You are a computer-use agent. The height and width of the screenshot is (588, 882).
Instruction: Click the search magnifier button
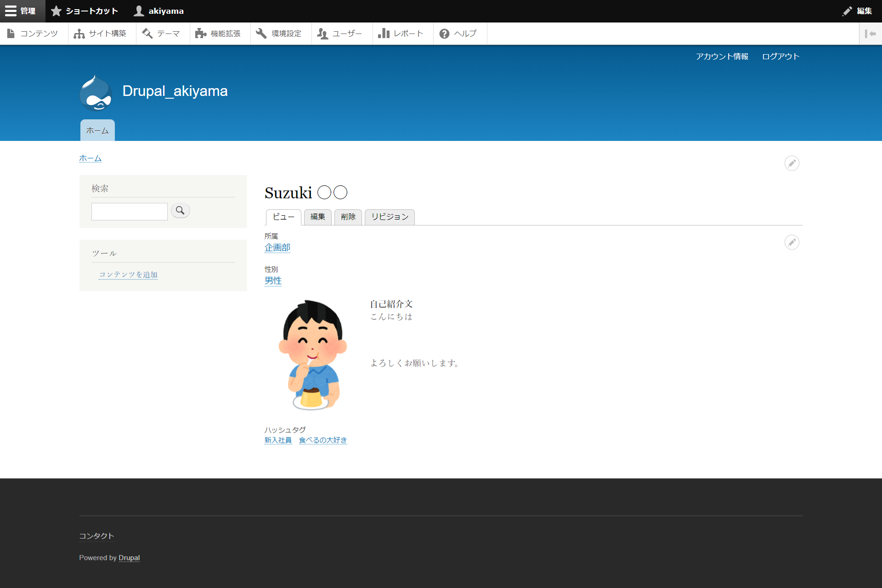tap(180, 211)
